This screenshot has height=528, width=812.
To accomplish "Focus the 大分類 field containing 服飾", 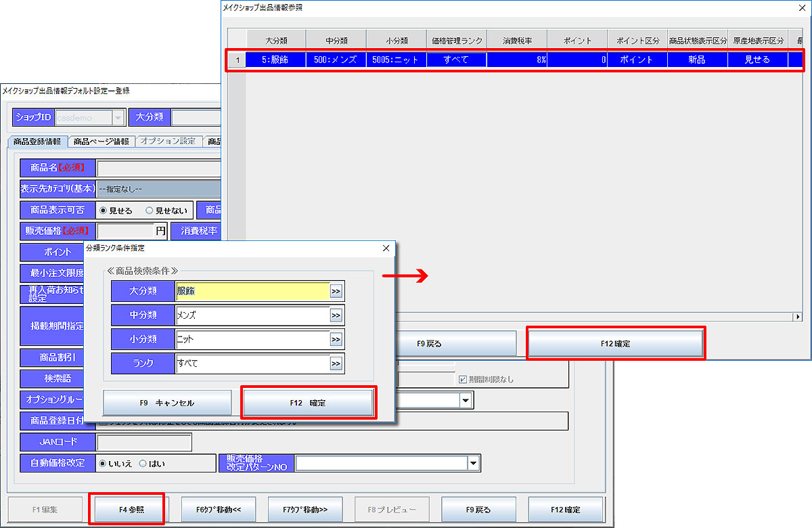I will tap(252, 291).
